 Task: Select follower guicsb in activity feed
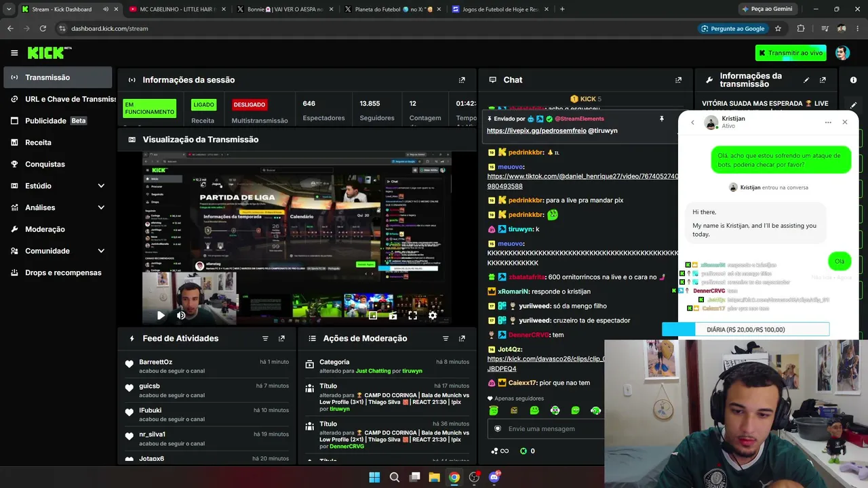pos(149,386)
